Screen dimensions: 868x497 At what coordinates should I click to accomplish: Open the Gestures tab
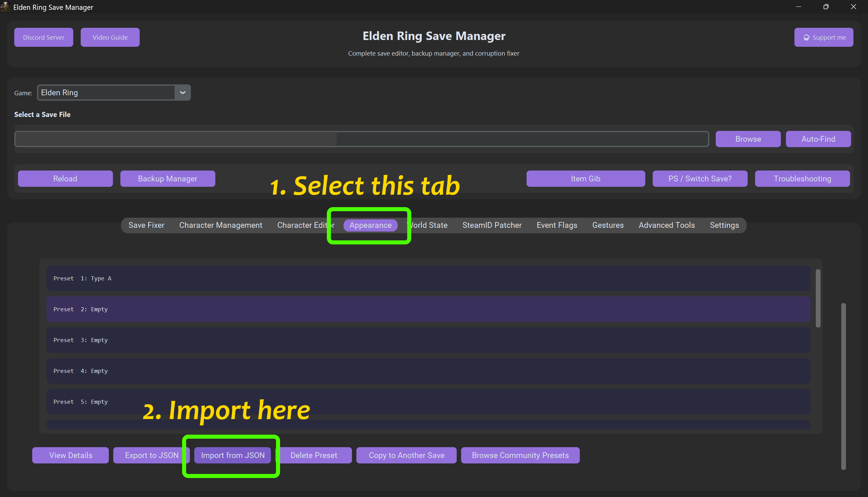(608, 225)
